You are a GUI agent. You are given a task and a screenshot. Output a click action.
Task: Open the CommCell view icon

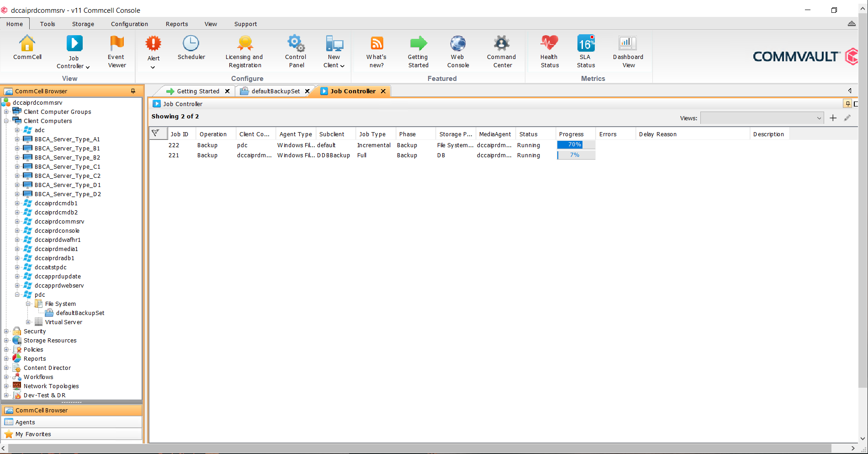(27, 43)
